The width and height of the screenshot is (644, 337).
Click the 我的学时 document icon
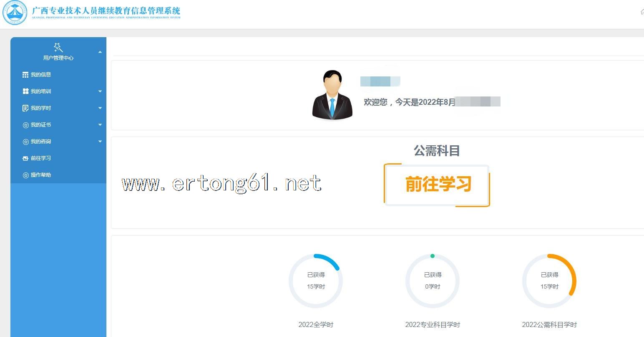click(25, 108)
